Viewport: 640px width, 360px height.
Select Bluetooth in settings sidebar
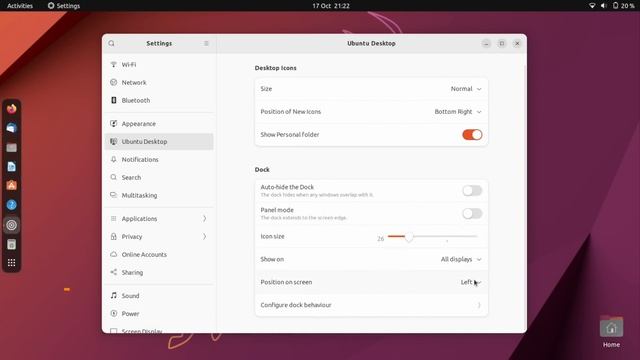pos(159,100)
